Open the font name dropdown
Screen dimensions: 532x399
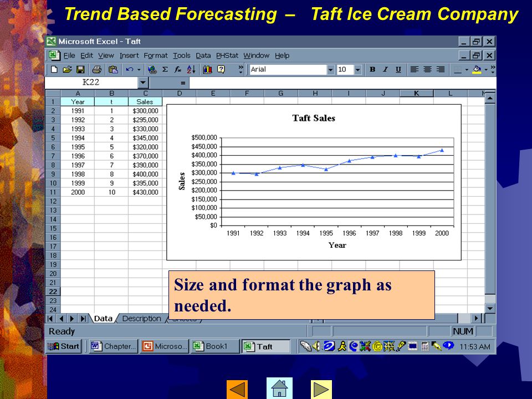(x=330, y=70)
